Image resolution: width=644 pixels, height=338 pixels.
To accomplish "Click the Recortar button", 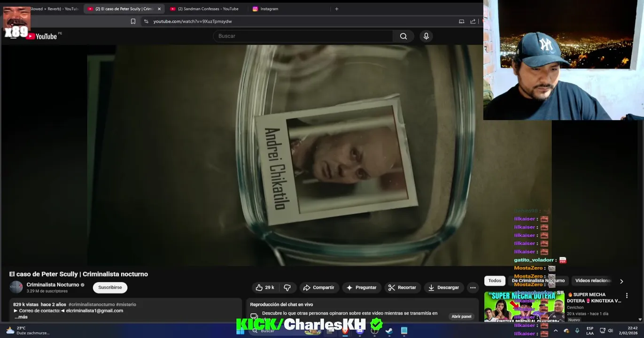I will pyautogui.click(x=402, y=287).
